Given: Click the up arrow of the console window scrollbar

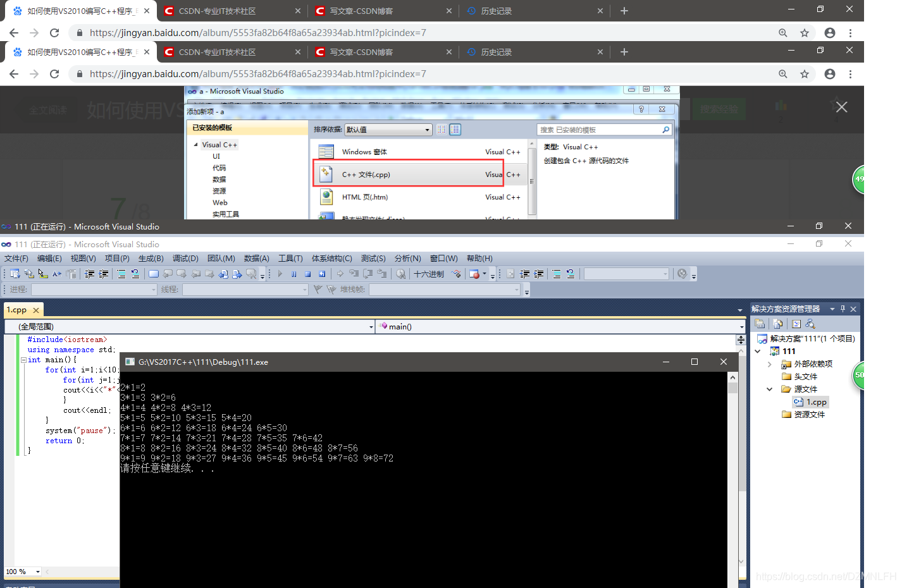Looking at the screenshot, I should coord(732,377).
